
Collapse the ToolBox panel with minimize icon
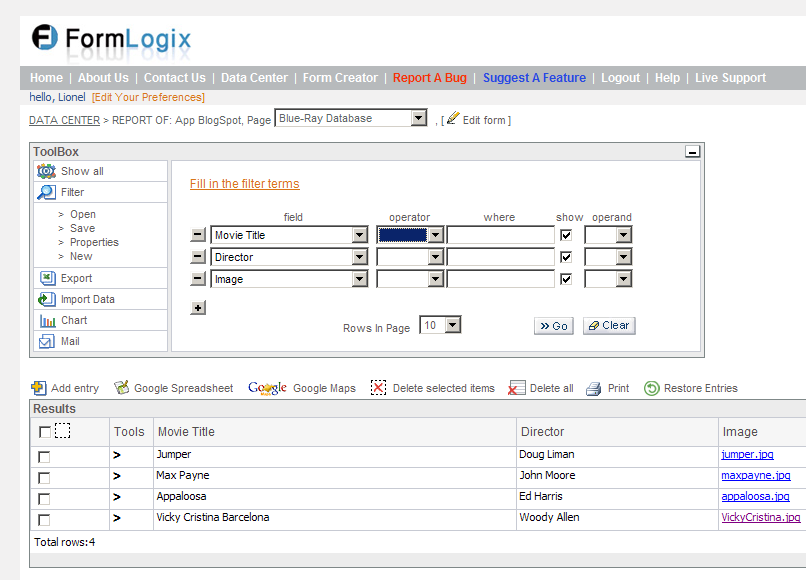(692, 152)
